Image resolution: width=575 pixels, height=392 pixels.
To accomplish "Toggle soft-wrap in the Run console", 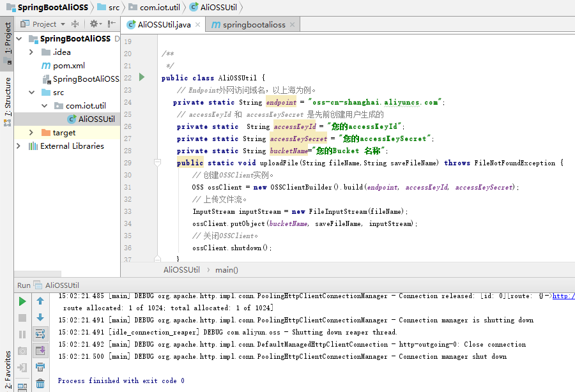I will (40, 333).
